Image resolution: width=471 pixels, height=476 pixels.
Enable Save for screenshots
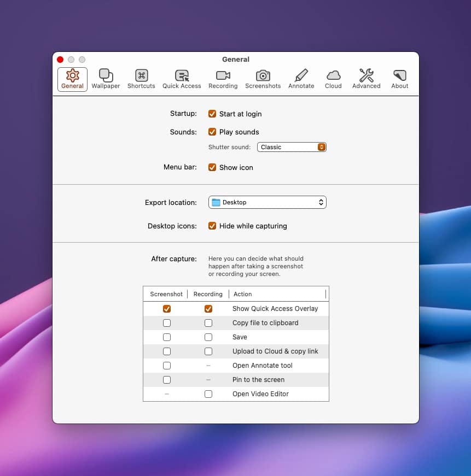click(x=167, y=337)
